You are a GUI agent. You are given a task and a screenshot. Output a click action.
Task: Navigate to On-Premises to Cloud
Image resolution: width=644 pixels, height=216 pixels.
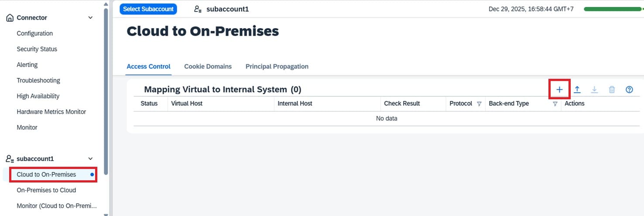[x=46, y=190]
